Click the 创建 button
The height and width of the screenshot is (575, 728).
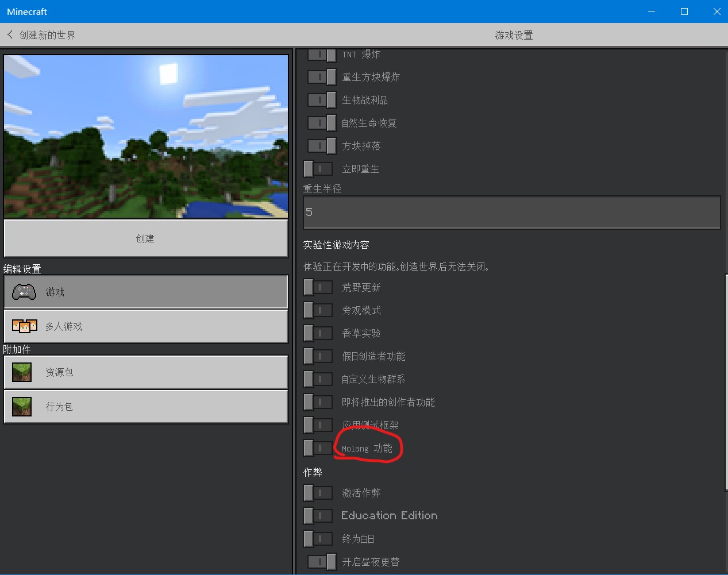tap(145, 238)
